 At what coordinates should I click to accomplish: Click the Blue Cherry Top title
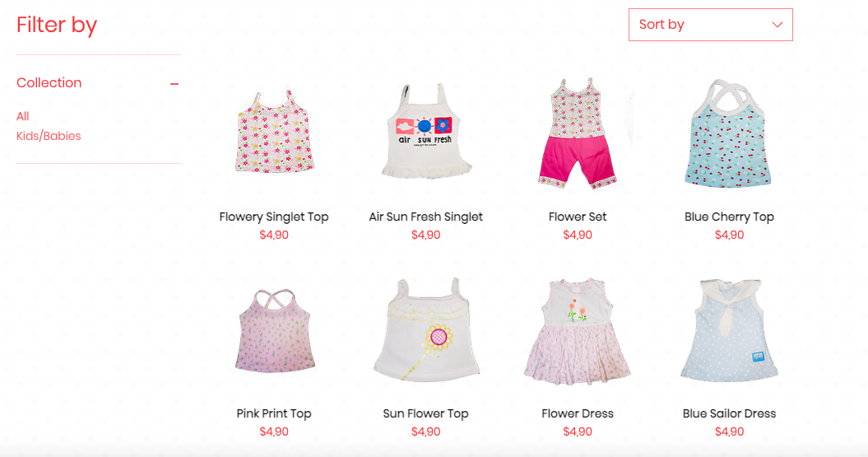coord(729,217)
